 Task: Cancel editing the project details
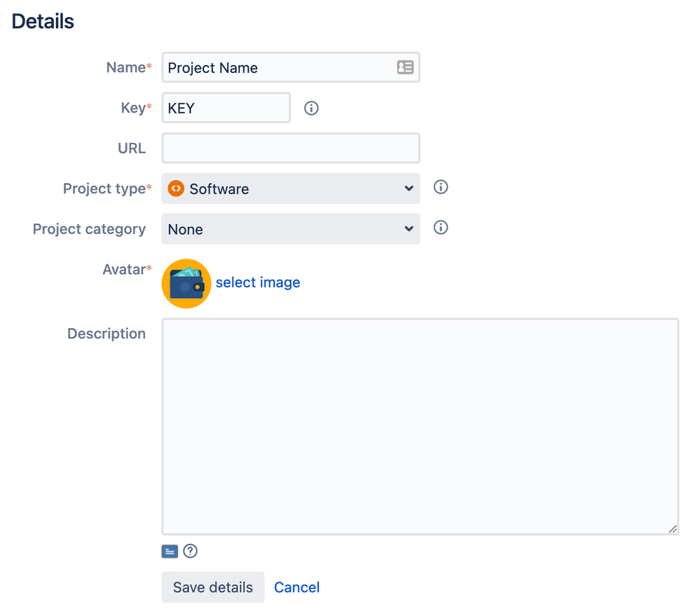(x=297, y=587)
